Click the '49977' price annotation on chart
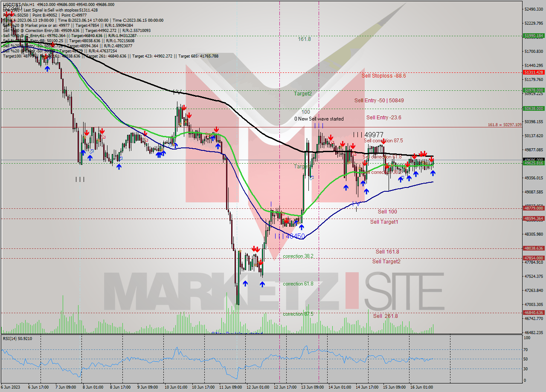 pyautogui.click(x=374, y=135)
